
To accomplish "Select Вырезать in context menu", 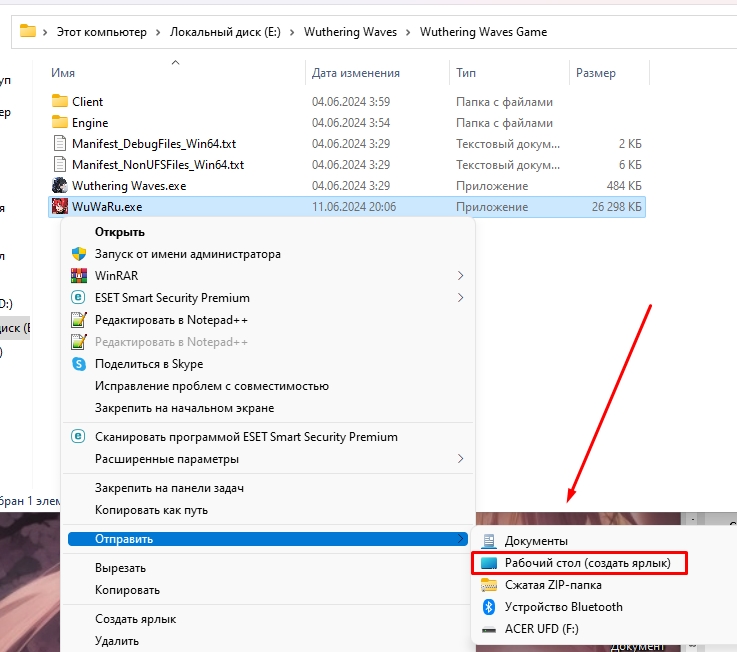I will click(x=120, y=568).
